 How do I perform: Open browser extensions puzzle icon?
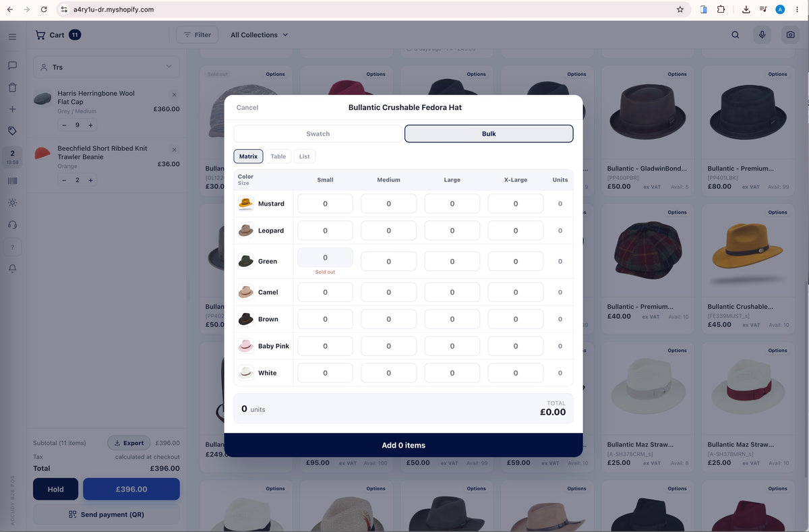click(x=721, y=9)
